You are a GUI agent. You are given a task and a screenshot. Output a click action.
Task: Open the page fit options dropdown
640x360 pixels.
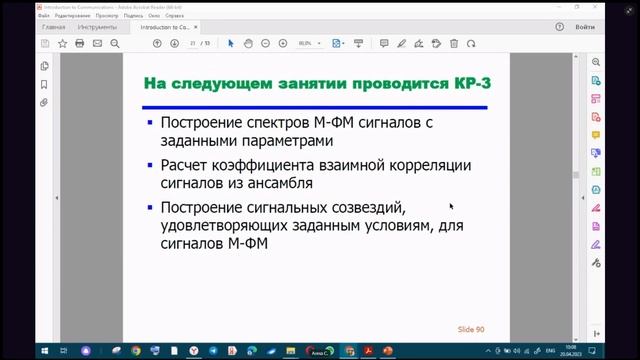point(338,43)
